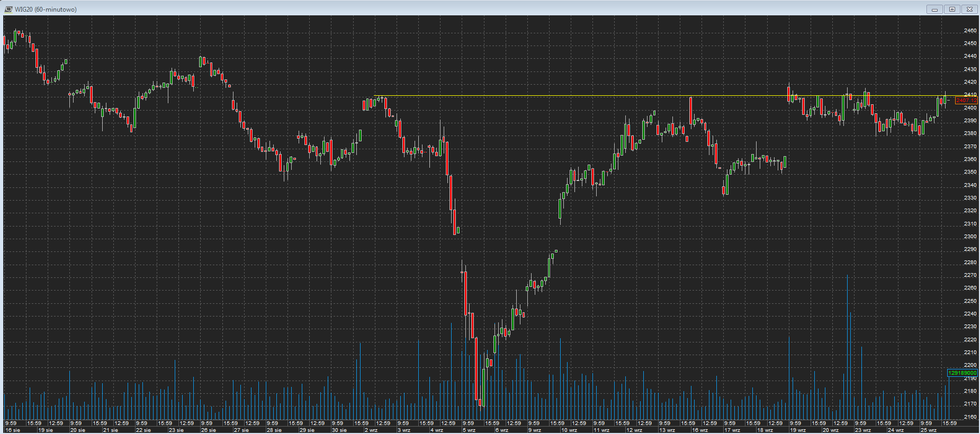Image resolution: width=980 pixels, height=434 pixels.
Task: Close the WIG20 chart window
Action: click(969, 9)
